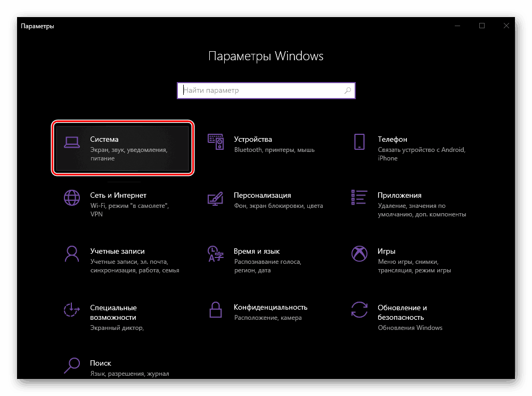The height and width of the screenshot is (396, 532).
Task: Open the Система settings title
Action: [104, 139]
